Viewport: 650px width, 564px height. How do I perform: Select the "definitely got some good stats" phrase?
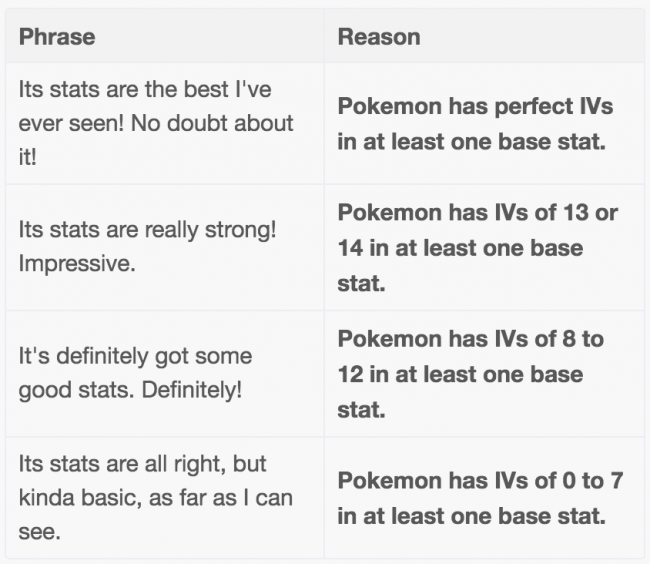coord(135,373)
